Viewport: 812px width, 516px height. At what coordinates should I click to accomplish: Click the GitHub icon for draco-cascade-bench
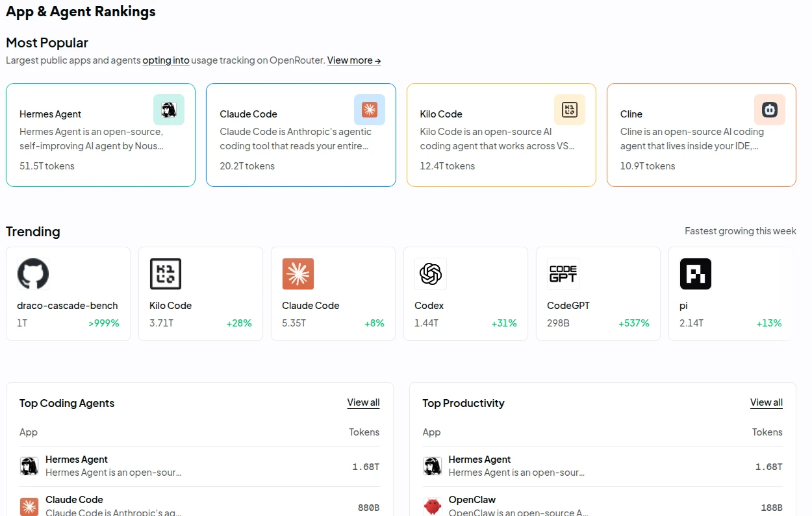(x=33, y=274)
